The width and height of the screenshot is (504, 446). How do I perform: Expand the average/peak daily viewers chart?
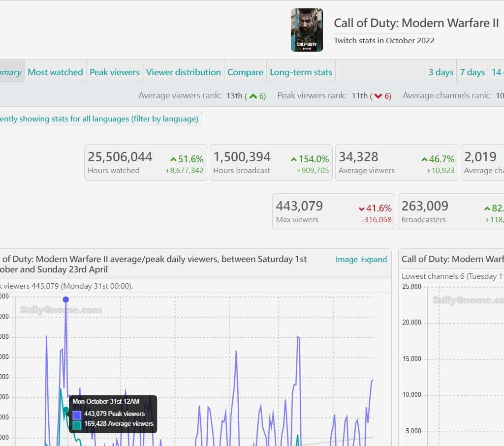tap(374, 260)
